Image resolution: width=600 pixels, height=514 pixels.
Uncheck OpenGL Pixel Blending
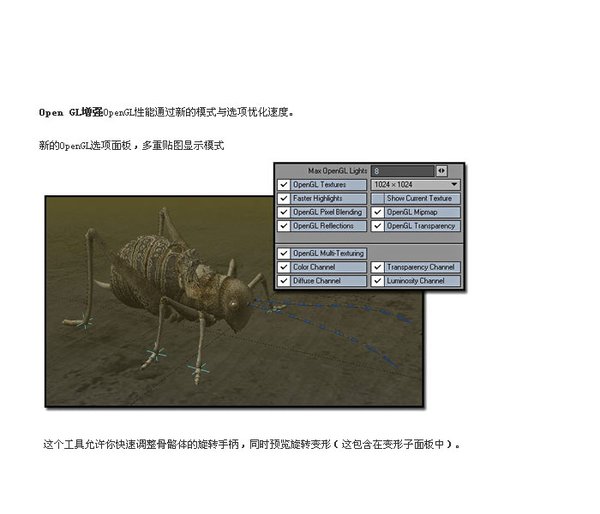[x=284, y=212]
